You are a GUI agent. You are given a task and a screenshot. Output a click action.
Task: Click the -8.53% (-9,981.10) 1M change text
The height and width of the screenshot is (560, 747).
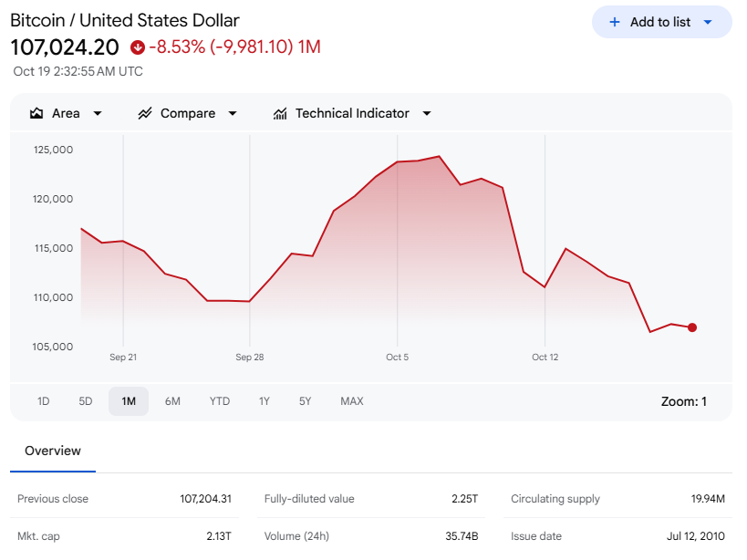point(235,47)
